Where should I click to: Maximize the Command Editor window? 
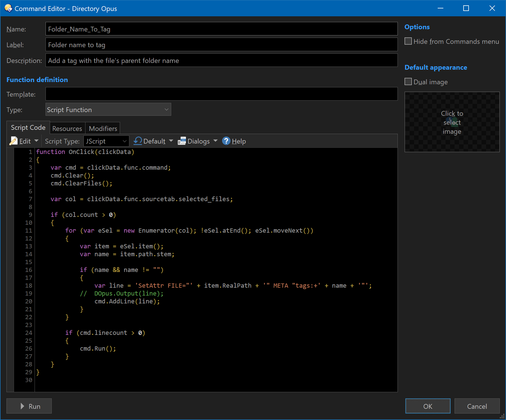pyautogui.click(x=466, y=8)
